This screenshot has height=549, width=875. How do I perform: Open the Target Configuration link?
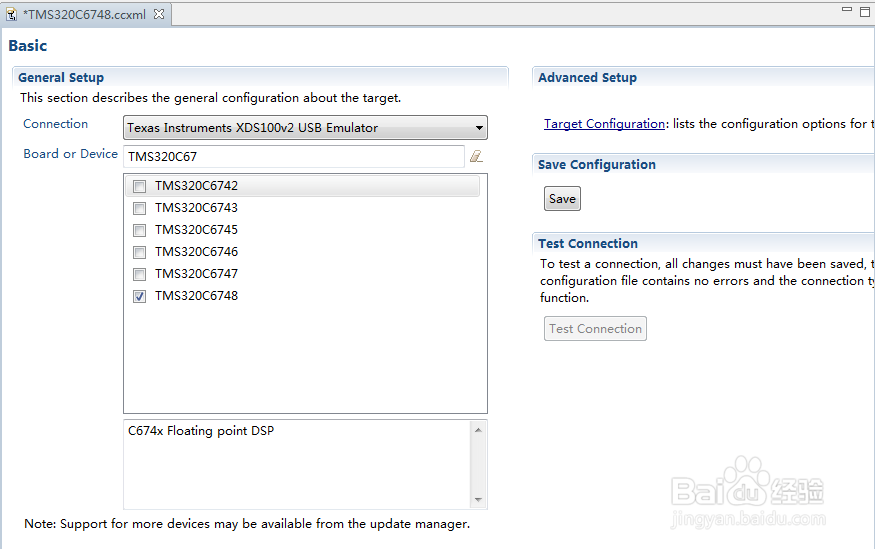(604, 124)
